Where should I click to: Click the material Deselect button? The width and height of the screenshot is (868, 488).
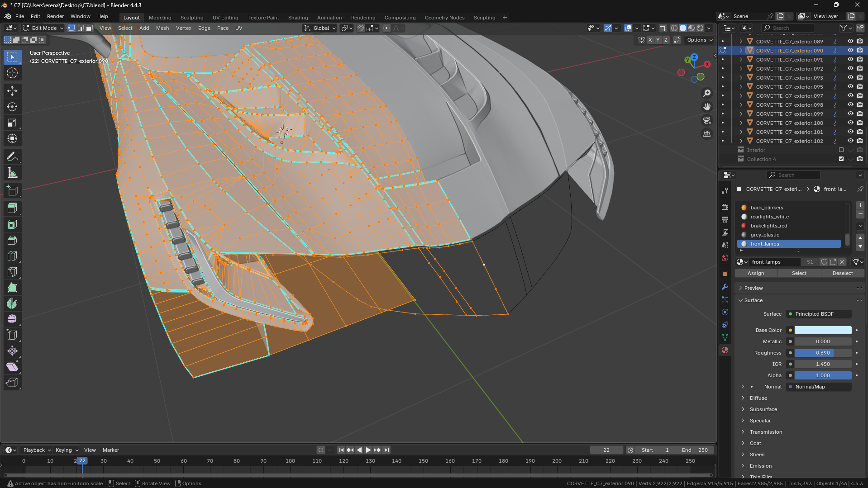[843, 273]
